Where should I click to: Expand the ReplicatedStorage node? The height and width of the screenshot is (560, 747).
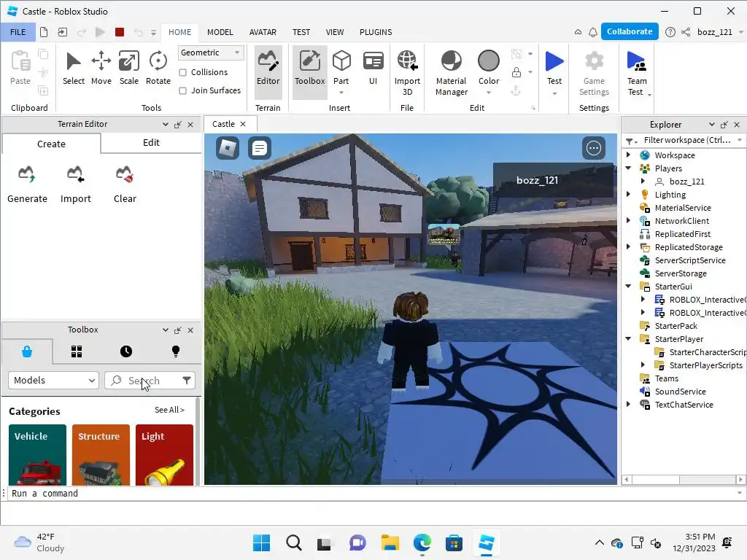(x=628, y=246)
